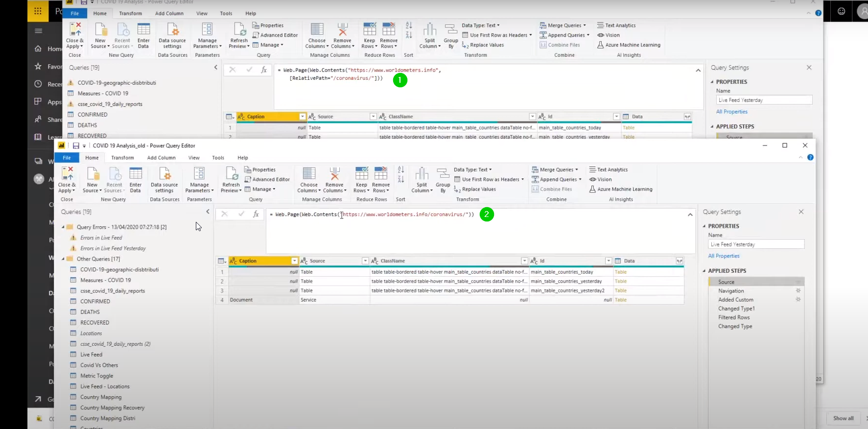Image resolution: width=868 pixels, height=429 pixels.
Task: Collapse the Query Errors folder group
Action: 63,227
